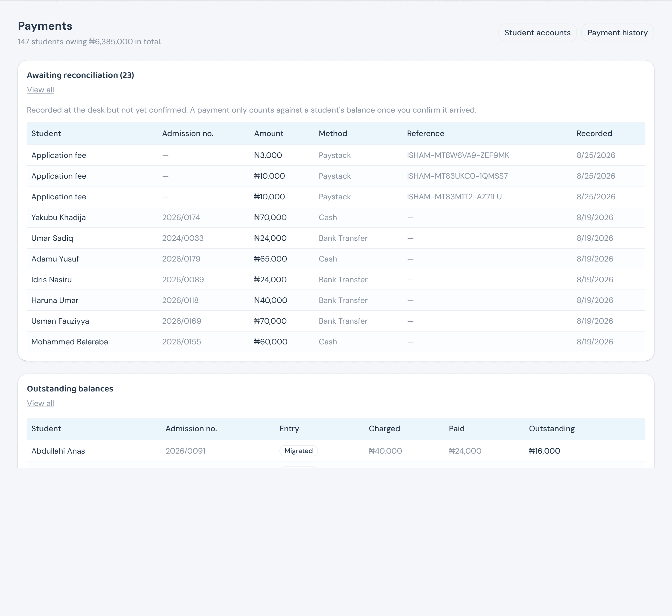
Task: Click the Awaiting reconciliation (23) heading
Action: coord(80,75)
